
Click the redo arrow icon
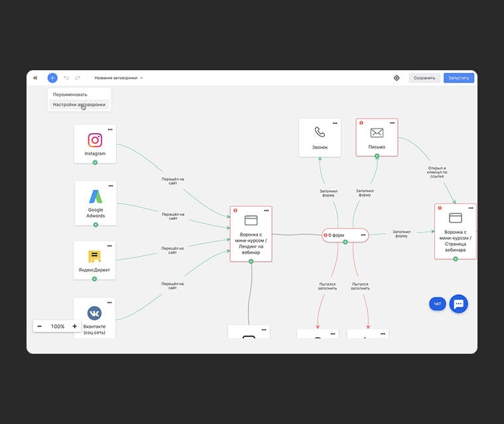click(x=78, y=78)
